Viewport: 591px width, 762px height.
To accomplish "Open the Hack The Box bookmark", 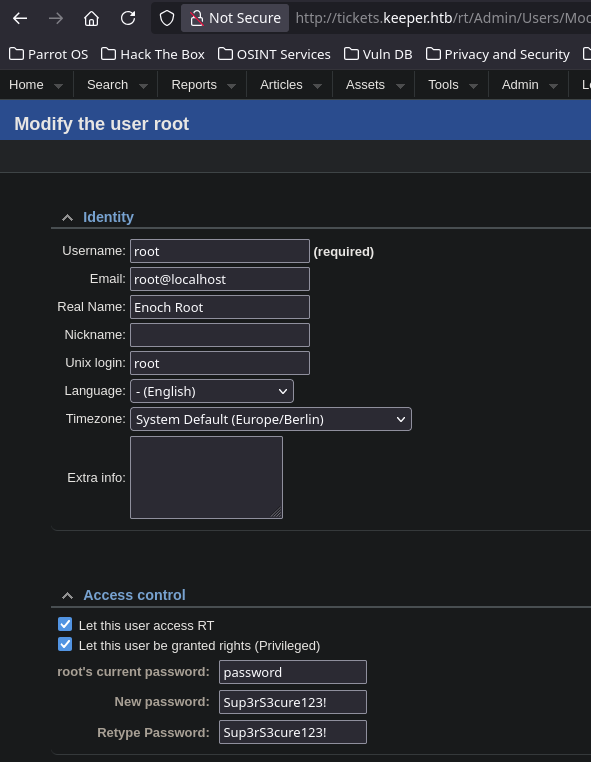I will coord(153,54).
